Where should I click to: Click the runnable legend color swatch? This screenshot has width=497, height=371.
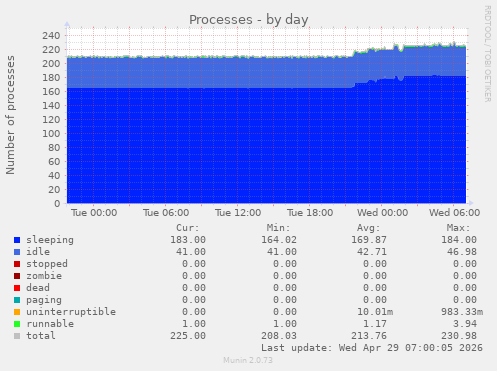[17, 324]
